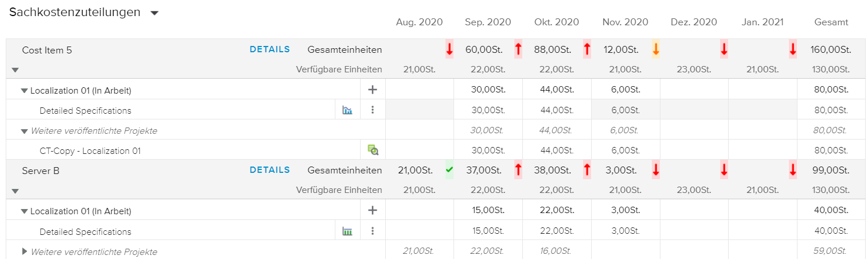Open DETAILS link for Server B
Image resolution: width=868 pixels, height=259 pixels.
269,170
